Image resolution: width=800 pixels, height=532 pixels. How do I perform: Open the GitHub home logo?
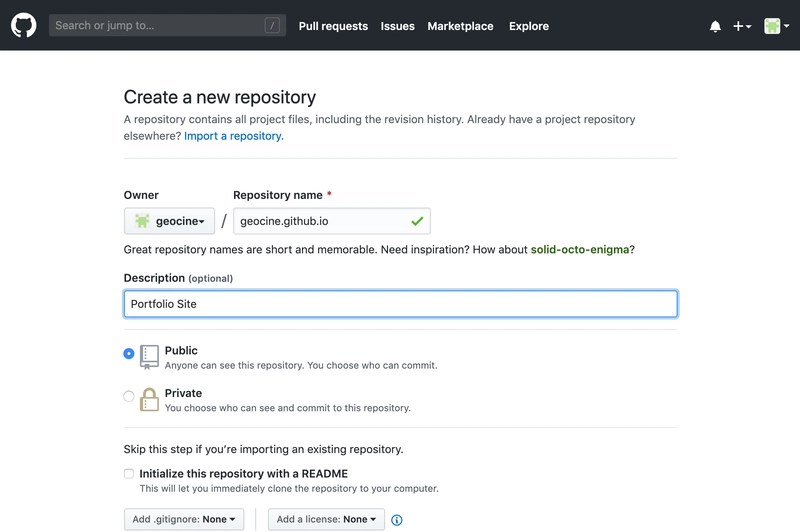point(23,26)
